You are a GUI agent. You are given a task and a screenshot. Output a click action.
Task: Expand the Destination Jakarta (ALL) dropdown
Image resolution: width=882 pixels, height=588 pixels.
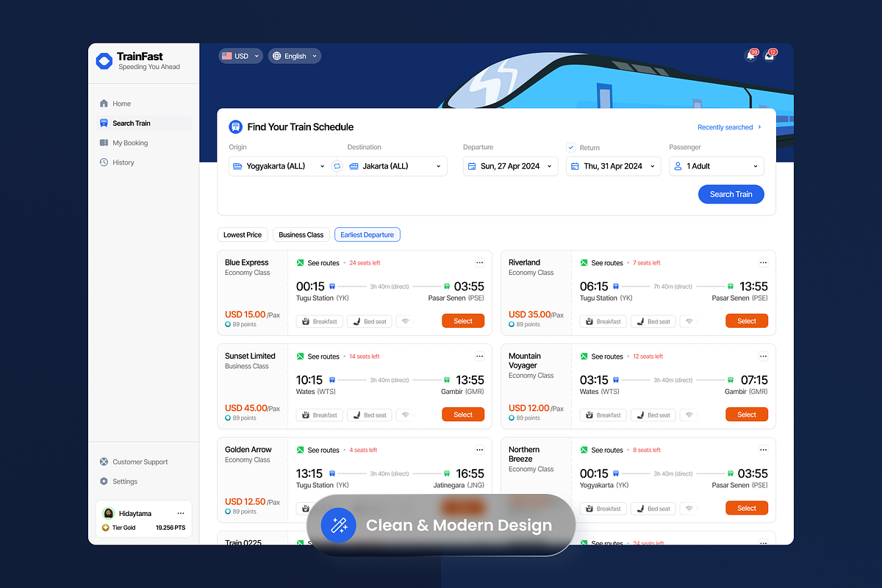tap(396, 166)
